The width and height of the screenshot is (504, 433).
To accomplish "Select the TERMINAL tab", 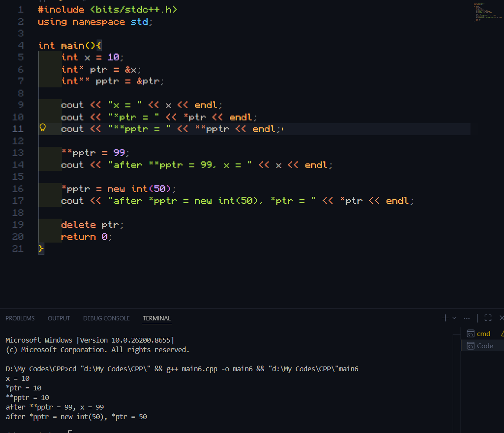I will 157,318.
